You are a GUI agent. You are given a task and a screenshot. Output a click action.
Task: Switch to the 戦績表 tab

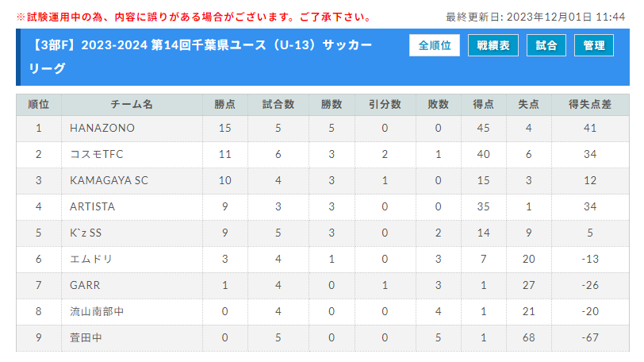click(x=493, y=45)
